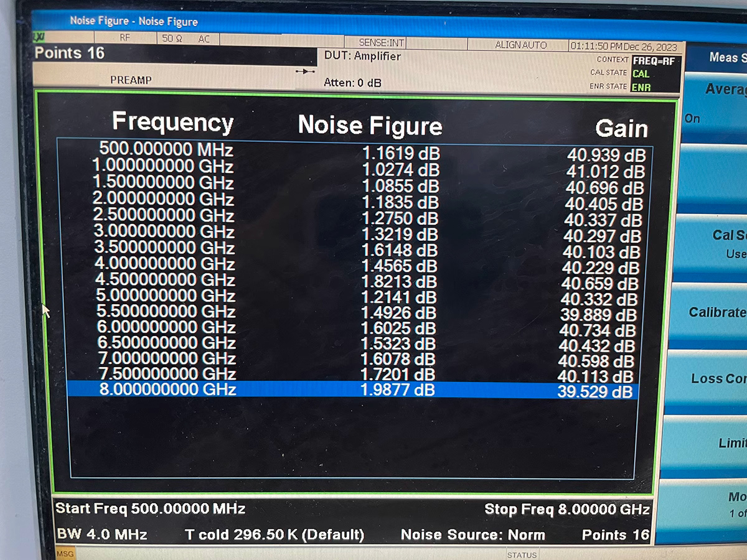Screen dimensions: 747x560
Task: Click the DUT diagram arrow icon
Action: point(305,72)
